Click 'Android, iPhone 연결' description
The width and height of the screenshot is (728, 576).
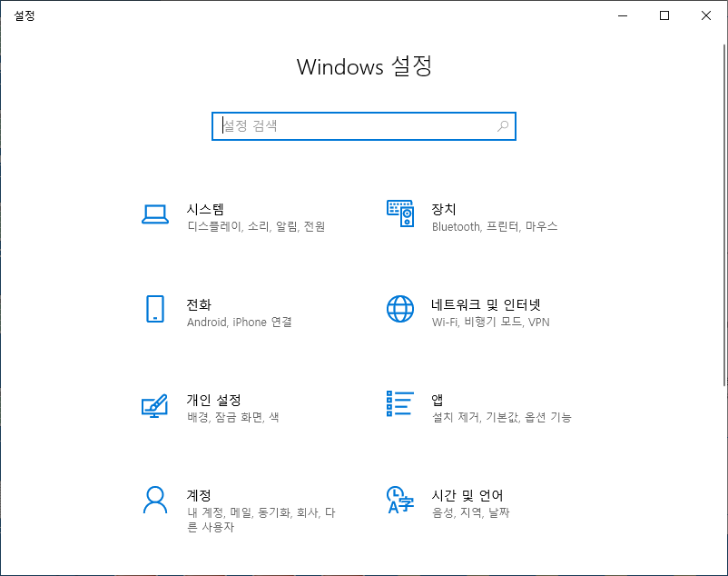click(239, 322)
